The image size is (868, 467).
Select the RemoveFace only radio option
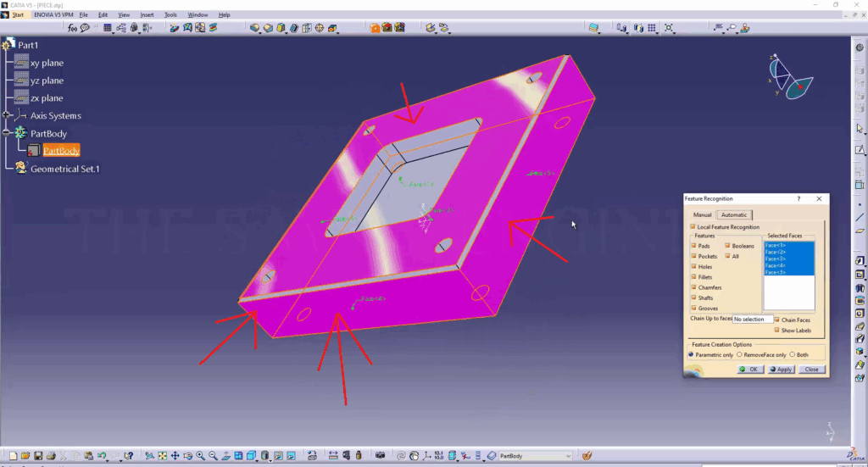(x=740, y=354)
